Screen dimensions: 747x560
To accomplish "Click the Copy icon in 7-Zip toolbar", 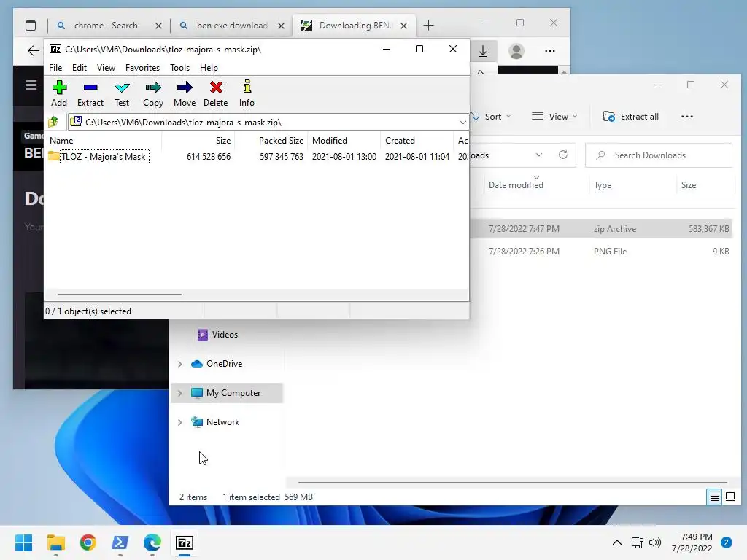I will (x=153, y=94).
